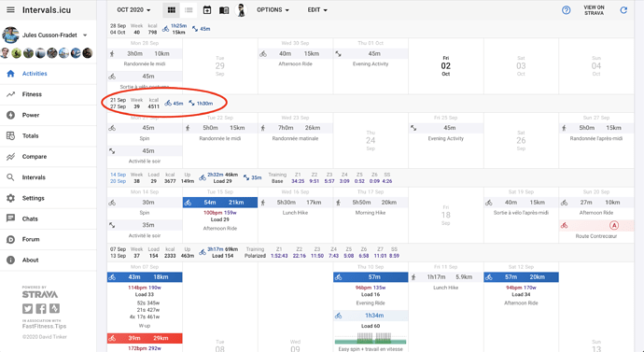Click the hike icon on Lunch Hike 1h17m
The image size is (644, 352).
click(413, 277)
